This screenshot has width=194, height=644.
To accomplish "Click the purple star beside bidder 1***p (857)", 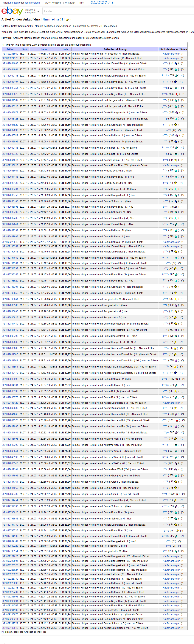I will click(x=176, y=433).
